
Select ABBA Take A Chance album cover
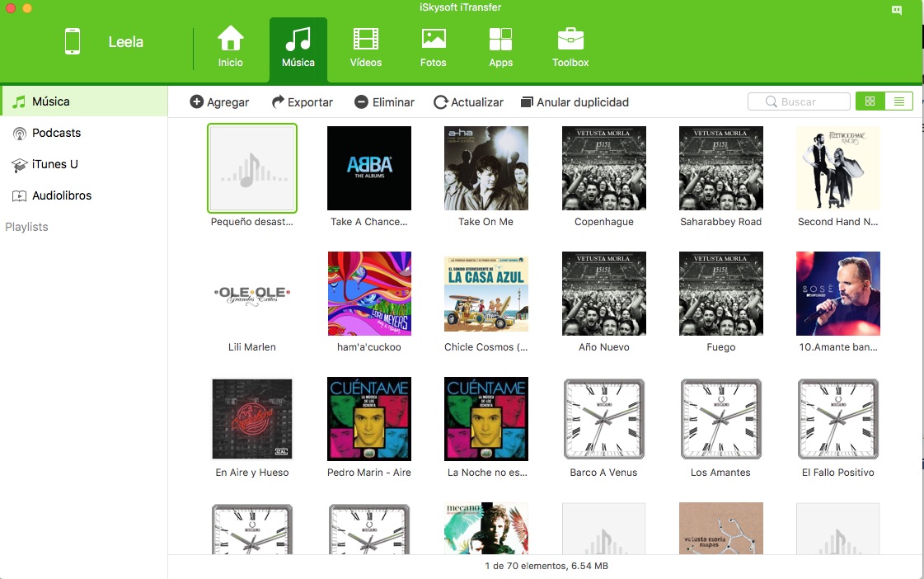(x=369, y=168)
